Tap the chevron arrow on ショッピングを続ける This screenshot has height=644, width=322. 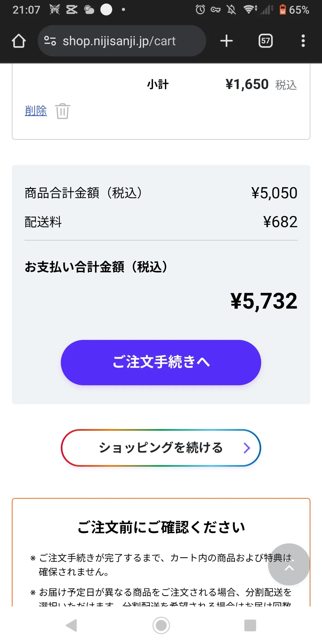click(x=247, y=448)
